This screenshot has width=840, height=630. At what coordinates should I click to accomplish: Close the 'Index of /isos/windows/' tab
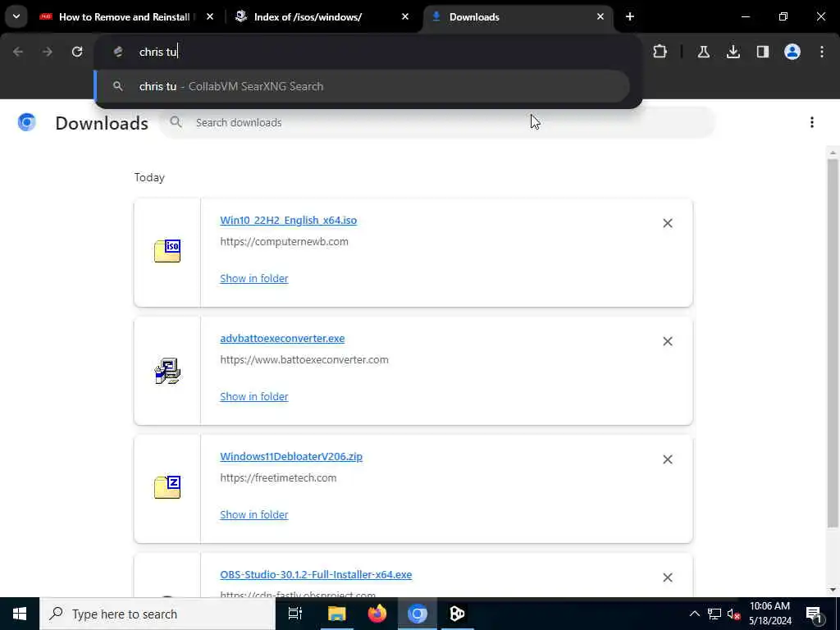[x=405, y=16]
